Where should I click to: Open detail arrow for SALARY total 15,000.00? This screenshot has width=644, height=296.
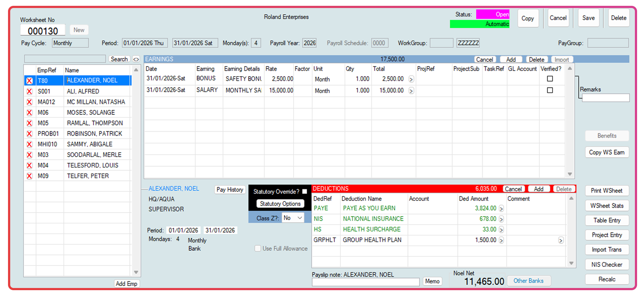tap(411, 91)
